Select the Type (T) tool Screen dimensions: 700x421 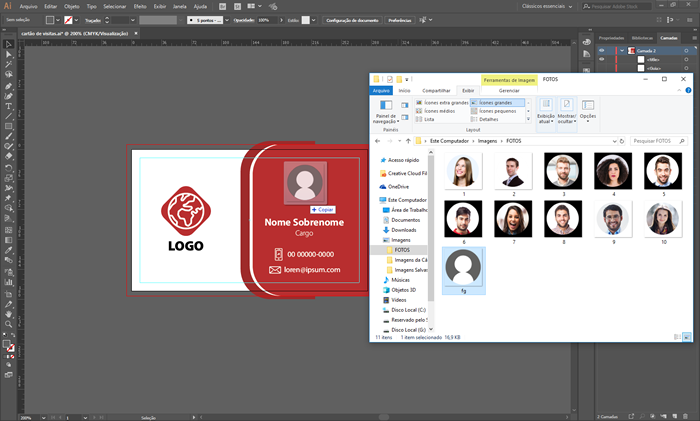8,106
